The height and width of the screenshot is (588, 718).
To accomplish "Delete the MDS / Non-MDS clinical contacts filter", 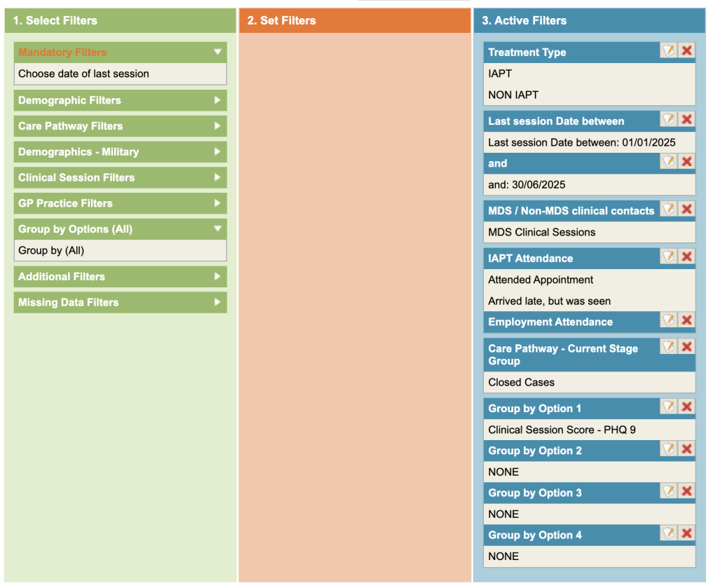I will 687,209.
